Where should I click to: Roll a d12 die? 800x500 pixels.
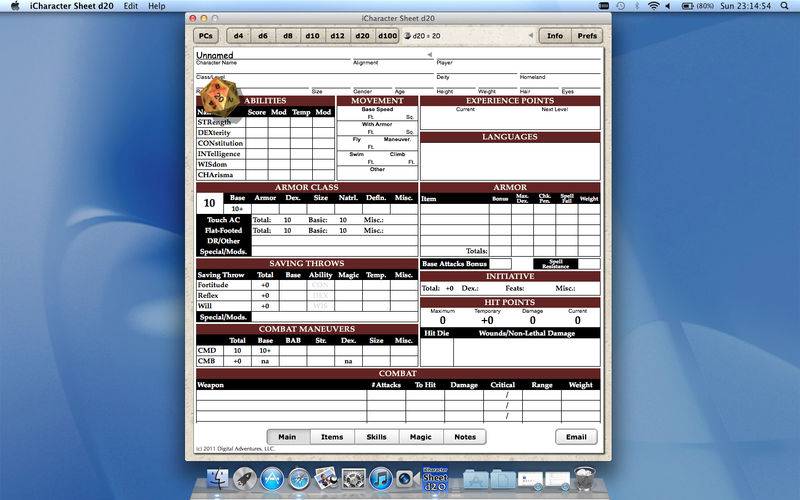point(337,36)
